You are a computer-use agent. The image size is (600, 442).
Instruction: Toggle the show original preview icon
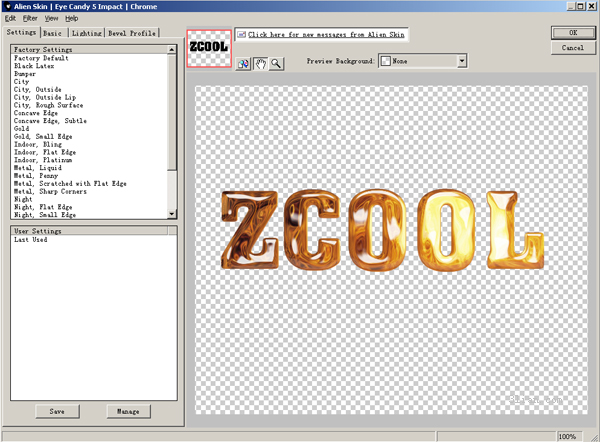(243, 64)
